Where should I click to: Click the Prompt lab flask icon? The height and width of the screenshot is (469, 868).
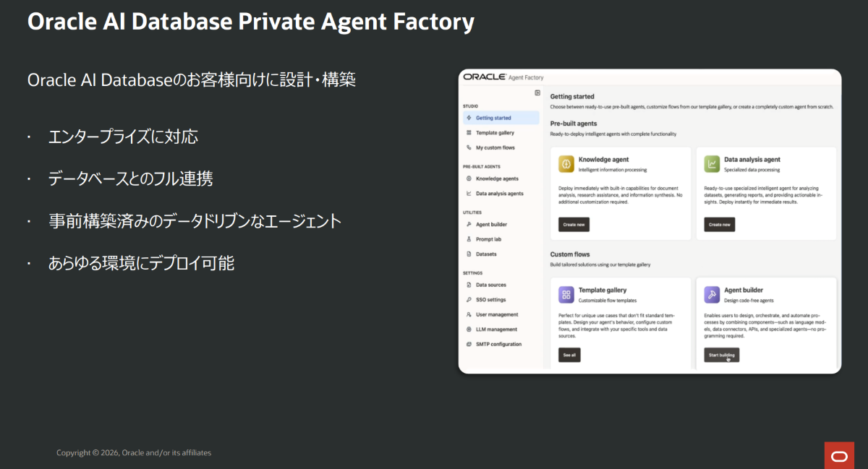469,239
